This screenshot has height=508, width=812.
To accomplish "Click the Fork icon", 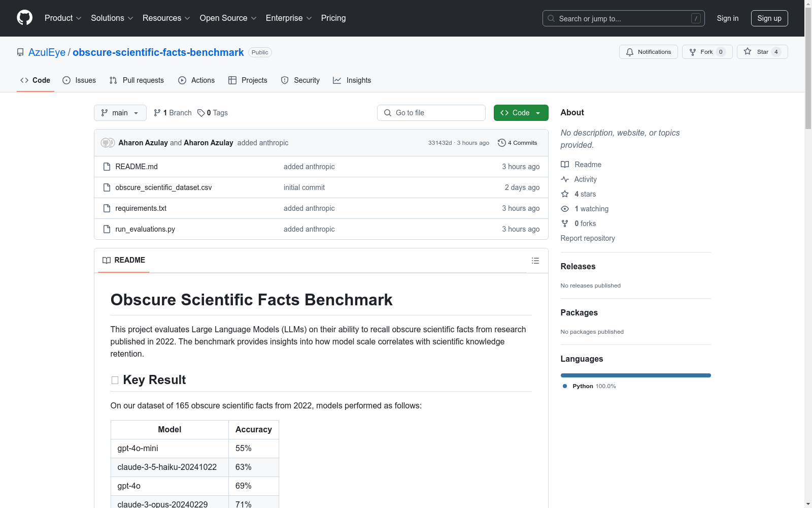I will 693,52.
